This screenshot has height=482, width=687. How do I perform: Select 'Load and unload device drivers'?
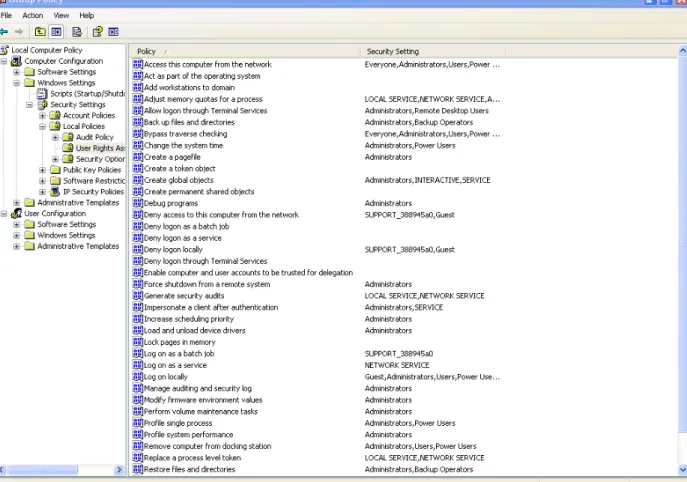(x=195, y=330)
